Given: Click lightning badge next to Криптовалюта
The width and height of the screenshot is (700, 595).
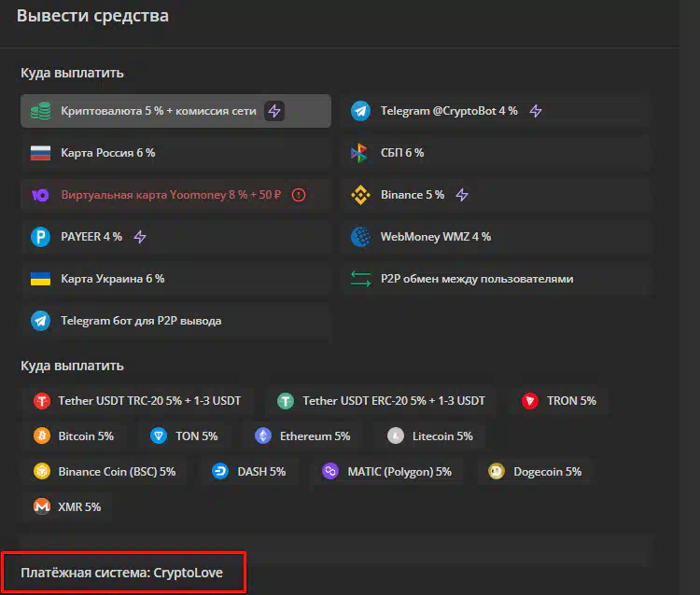Looking at the screenshot, I should click(274, 111).
